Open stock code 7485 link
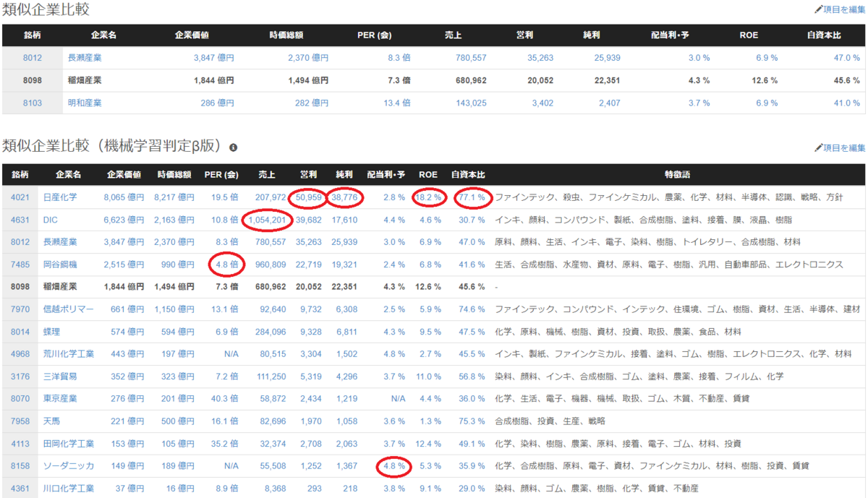Image resolution: width=868 pixels, height=498 pixels. click(20, 265)
